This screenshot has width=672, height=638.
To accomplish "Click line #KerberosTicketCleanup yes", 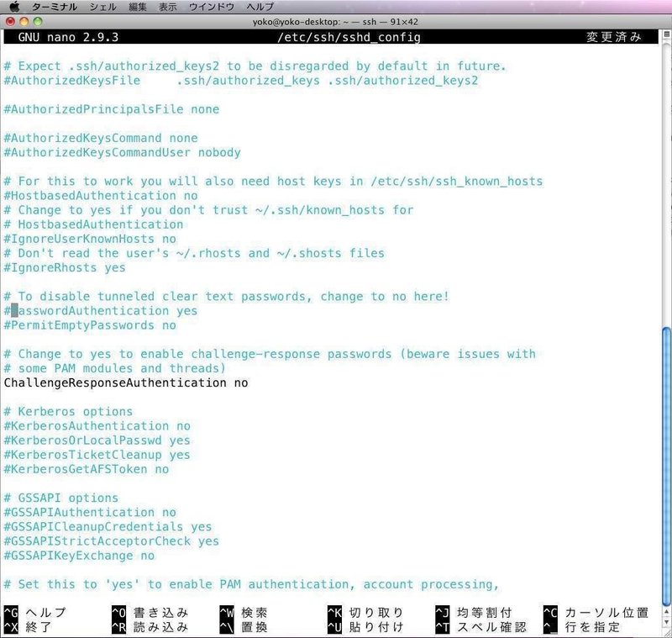I will pyautogui.click(x=97, y=455).
